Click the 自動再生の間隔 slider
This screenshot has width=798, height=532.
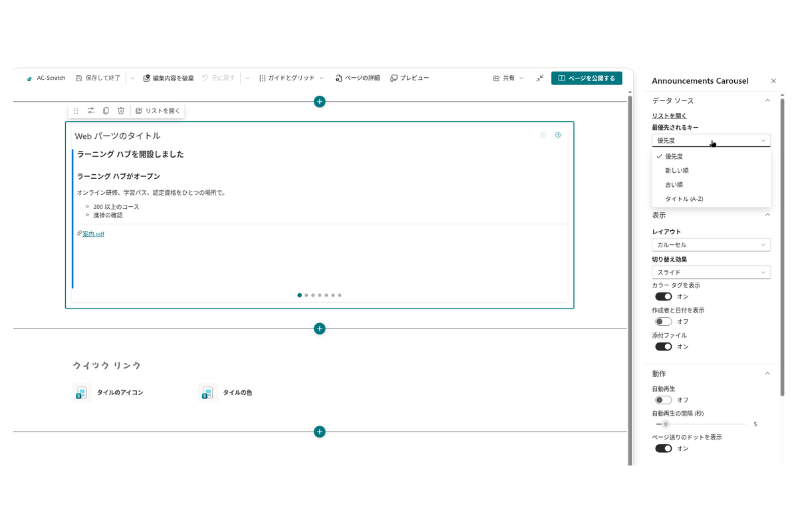pyautogui.click(x=701, y=424)
